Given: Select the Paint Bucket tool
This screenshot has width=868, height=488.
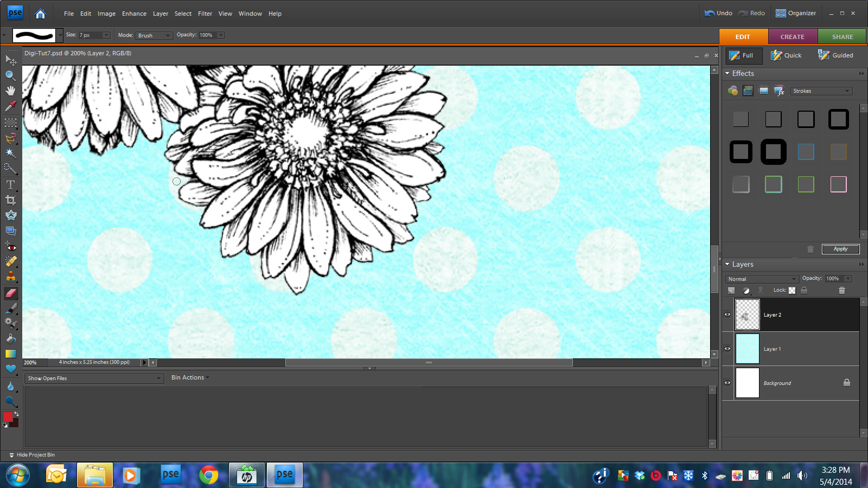Looking at the screenshot, I should tap(10, 339).
